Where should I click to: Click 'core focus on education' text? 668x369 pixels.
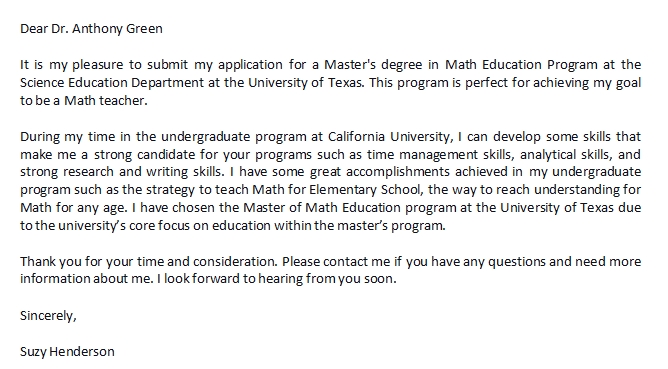(x=200, y=225)
